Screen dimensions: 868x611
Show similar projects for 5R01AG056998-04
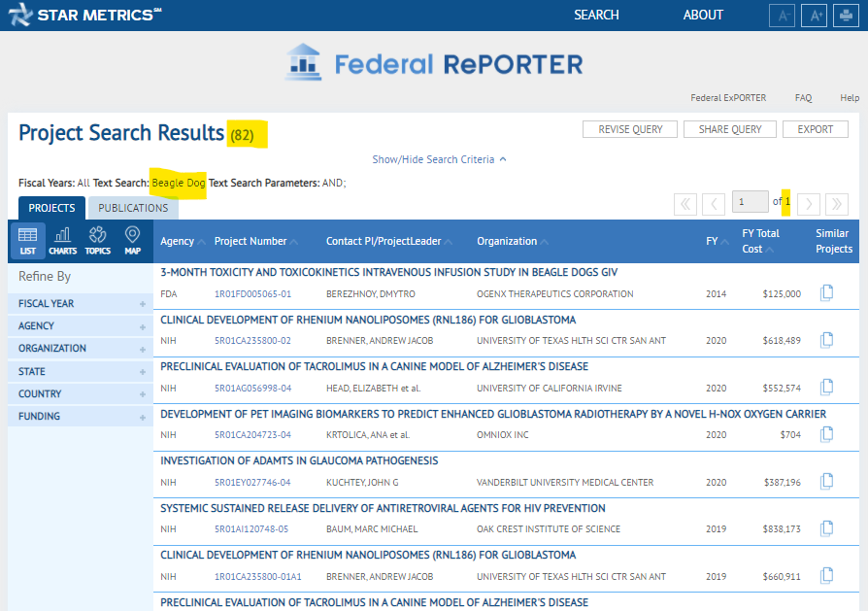coord(826,387)
